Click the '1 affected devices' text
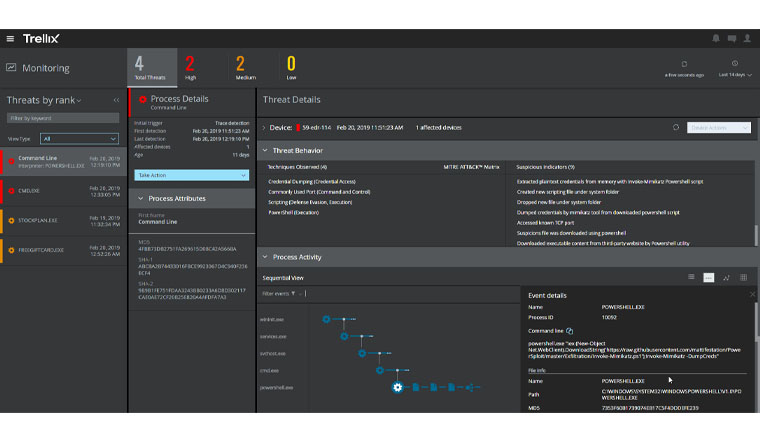 [x=439, y=128]
